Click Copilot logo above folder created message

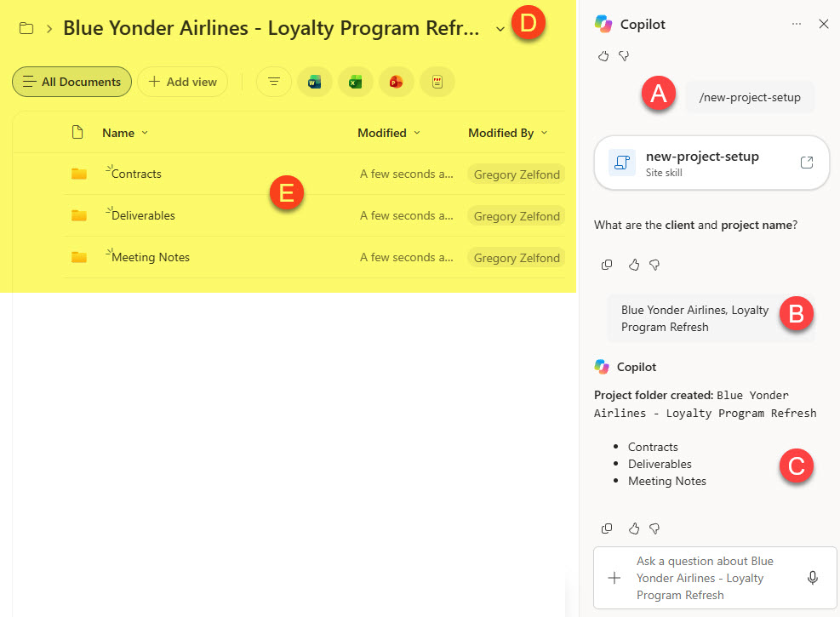click(603, 367)
